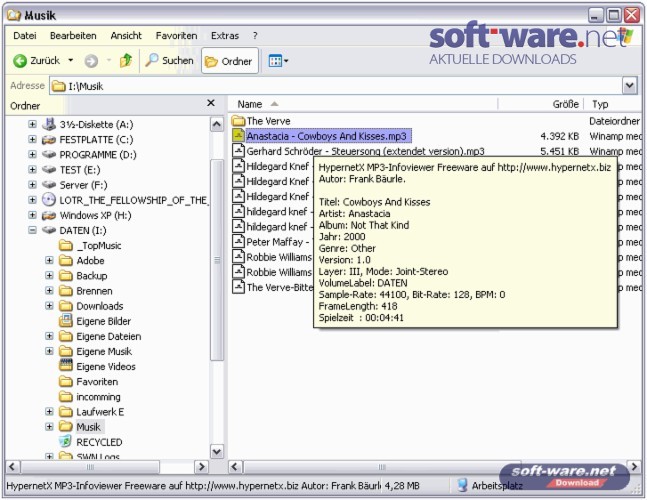Image resolution: width=647 pixels, height=500 pixels.
Task: Click the The Verve-Bitte mp3 file icon
Action: click(x=238, y=287)
